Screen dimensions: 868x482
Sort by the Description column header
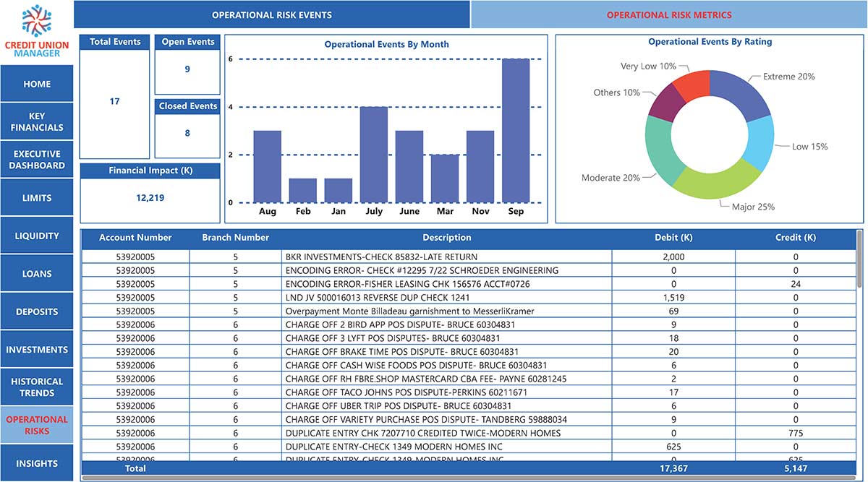pyautogui.click(x=447, y=238)
